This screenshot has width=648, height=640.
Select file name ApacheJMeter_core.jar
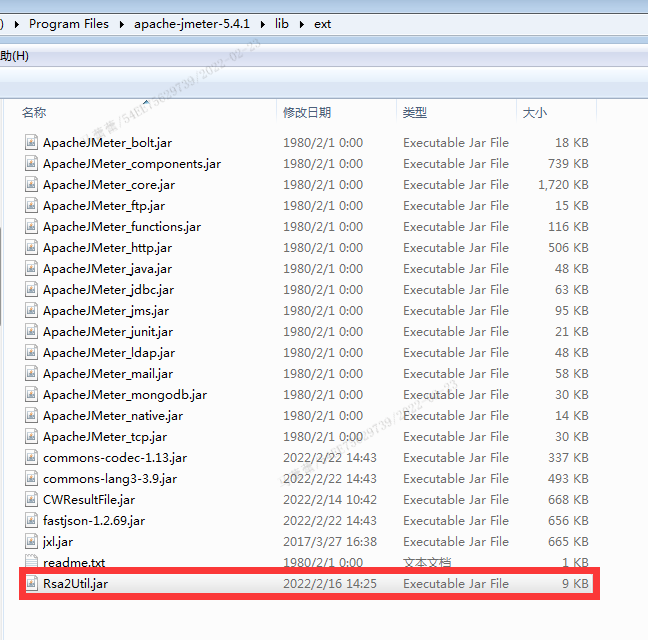(x=109, y=185)
